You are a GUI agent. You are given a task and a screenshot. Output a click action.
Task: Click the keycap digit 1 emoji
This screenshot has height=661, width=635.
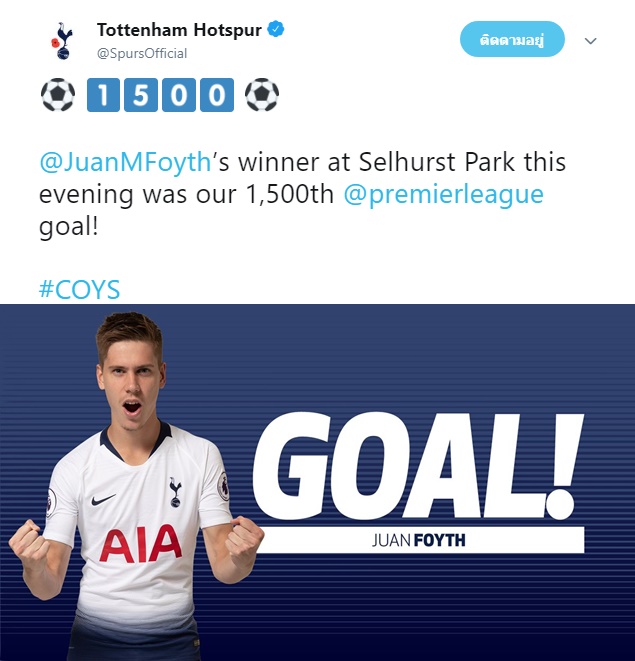(x=103, y=95)
